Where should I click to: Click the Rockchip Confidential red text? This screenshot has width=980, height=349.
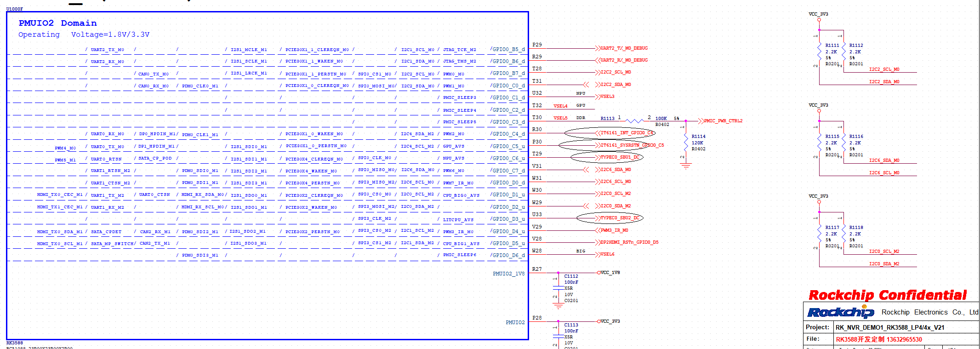click(x=887, y=295)
